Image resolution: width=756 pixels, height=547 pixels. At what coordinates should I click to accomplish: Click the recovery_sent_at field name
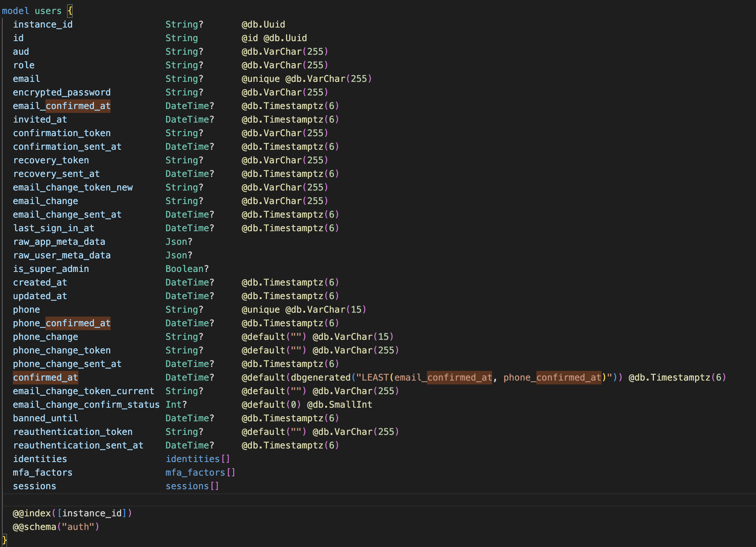pyautogui.click(x=56, y=174)
